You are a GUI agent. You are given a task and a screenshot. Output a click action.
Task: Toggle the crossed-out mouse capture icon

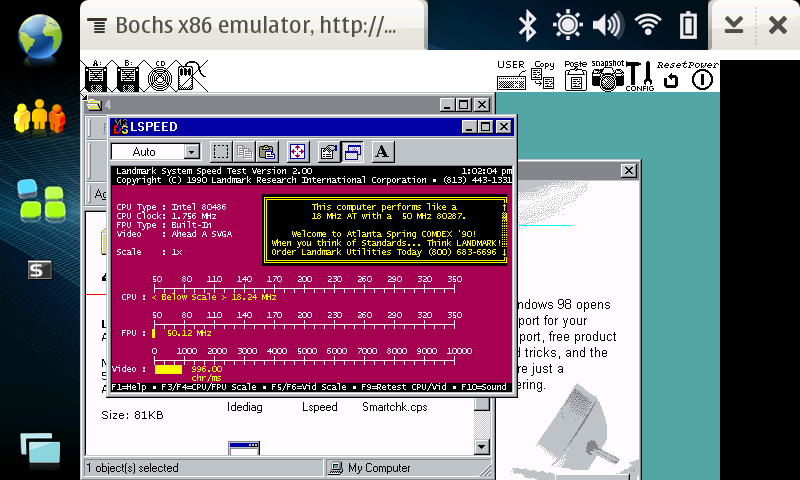pyautogui.click(x=191, y=75)
